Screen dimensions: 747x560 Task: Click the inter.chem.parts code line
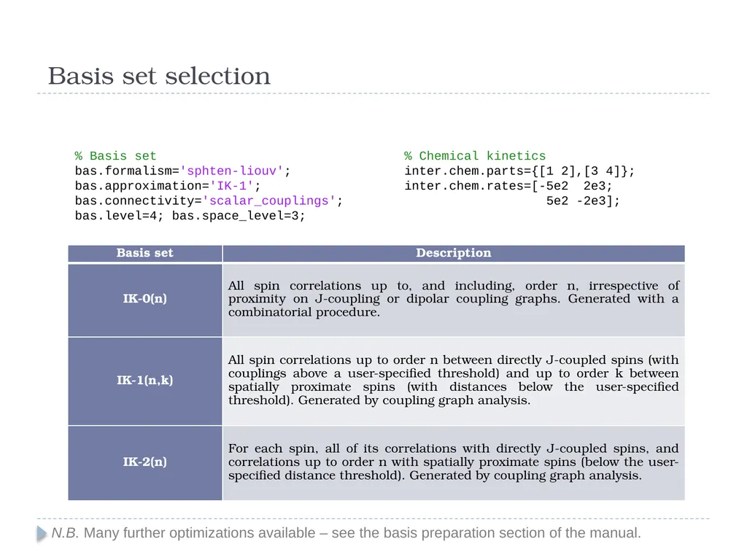click(519, 171)
